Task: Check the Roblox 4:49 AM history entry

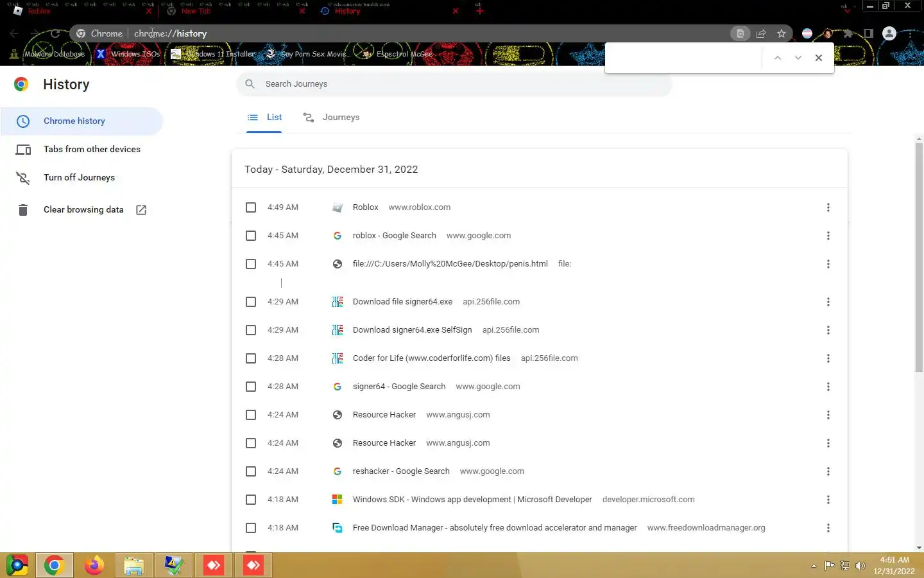Action: tap(251, 207)
